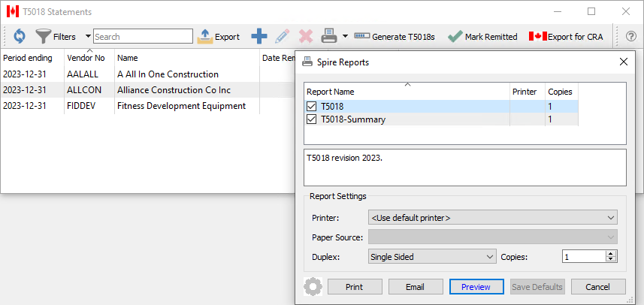Select the Fitness Development Equipment row
Image resolution: width=644 pixels, height=305 pixels.
(x=148, y=106)
